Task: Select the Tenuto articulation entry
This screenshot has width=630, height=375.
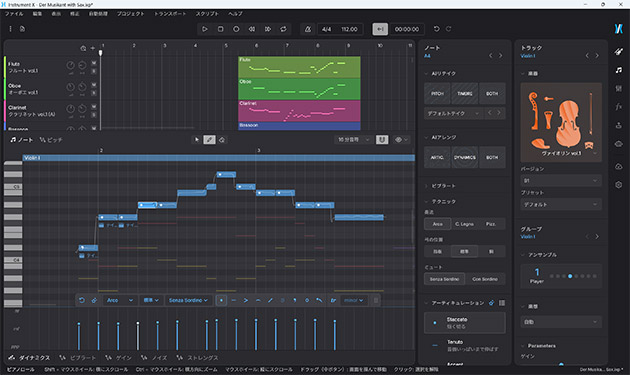Action: click(465, 345)
